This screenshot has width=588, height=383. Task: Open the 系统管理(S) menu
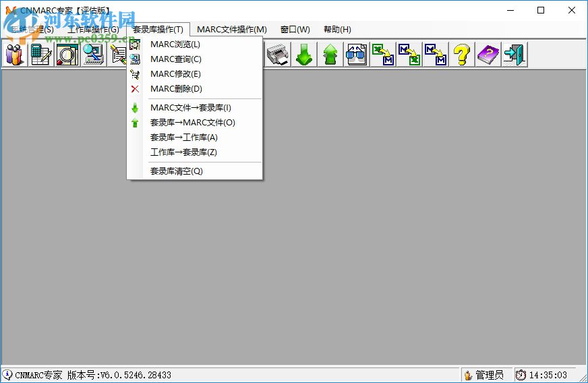(x=32, y=29)
